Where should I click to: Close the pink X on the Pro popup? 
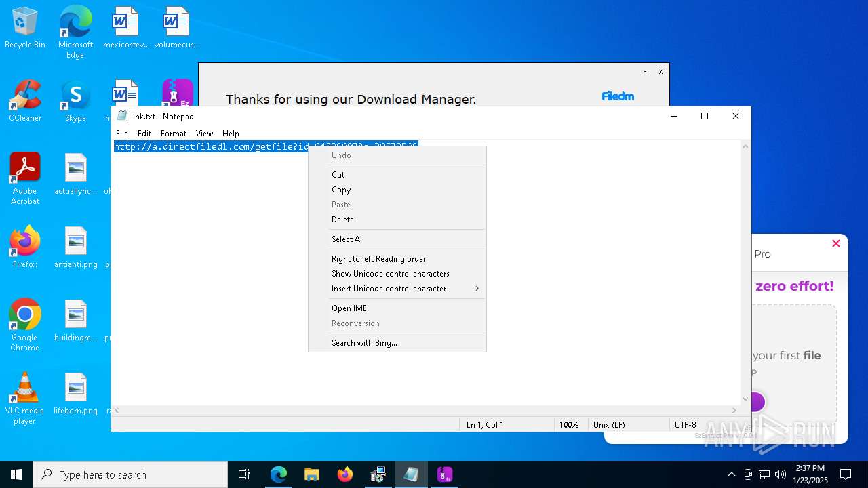pyautogui.click(x=836, y=243)
